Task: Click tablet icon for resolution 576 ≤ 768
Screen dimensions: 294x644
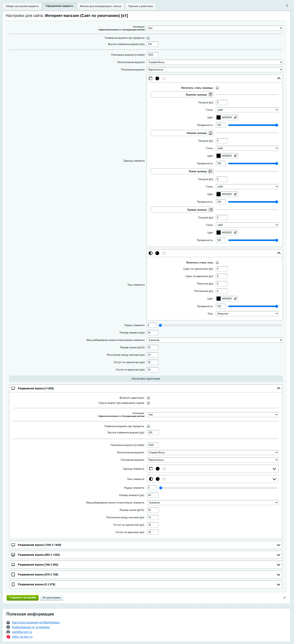Action: click(13, 574)
